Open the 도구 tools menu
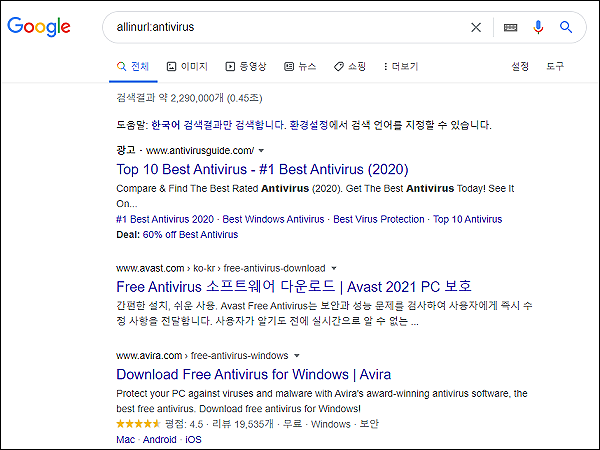Image resolution: width=600 pixels, height=450 pixels. 555,67
